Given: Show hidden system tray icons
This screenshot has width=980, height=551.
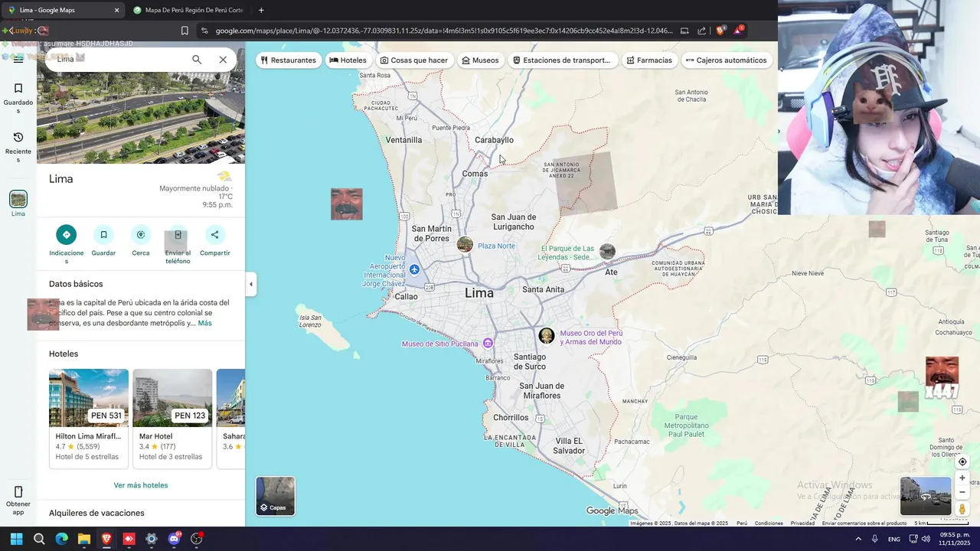Looking at the screenshot, I should point(857,539).
